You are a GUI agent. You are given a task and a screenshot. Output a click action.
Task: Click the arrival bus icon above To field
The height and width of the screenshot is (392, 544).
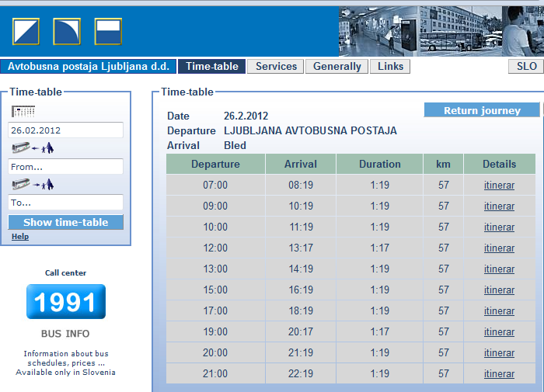[33, 184]
